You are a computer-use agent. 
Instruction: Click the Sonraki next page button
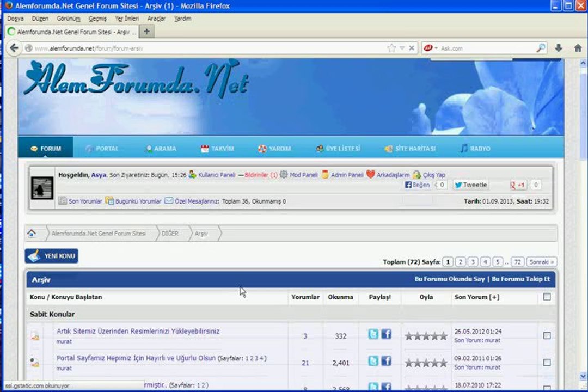(542, 262)
